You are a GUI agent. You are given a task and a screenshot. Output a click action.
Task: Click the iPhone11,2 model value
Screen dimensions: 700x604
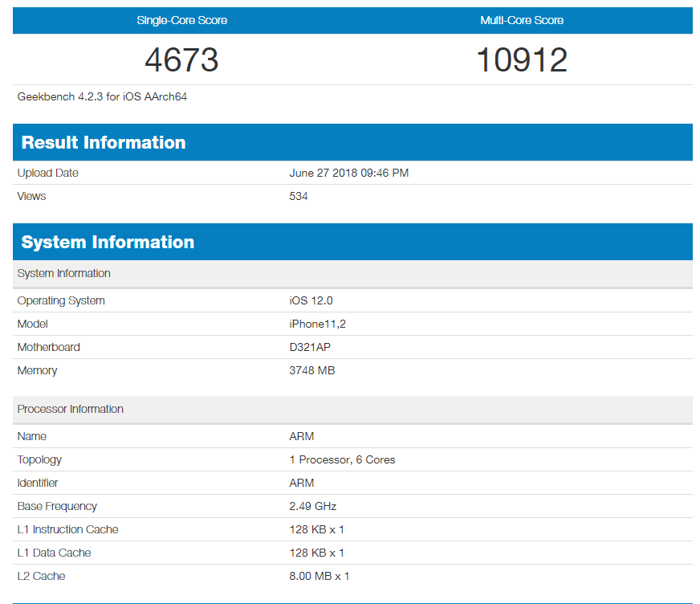pyautogui.click(x=316, y=324)
